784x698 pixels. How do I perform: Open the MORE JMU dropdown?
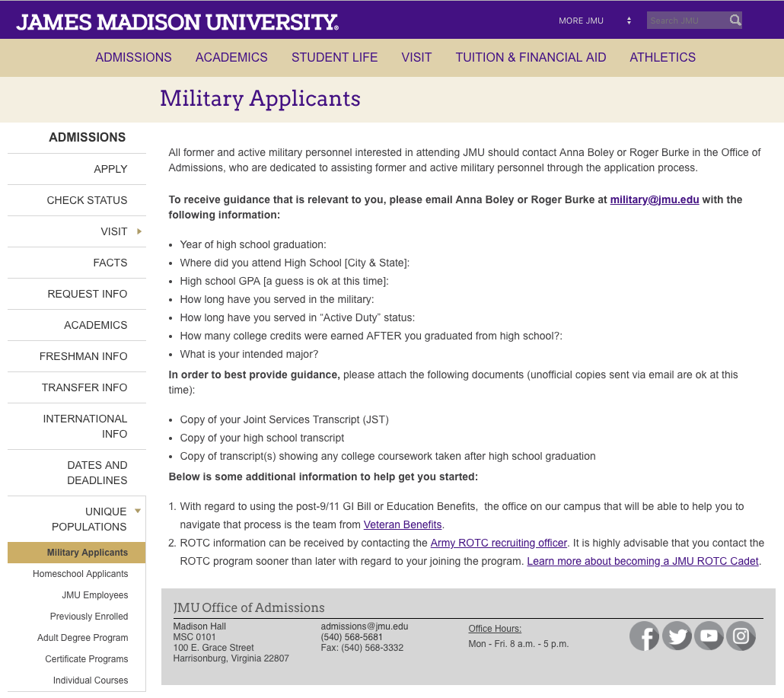pos(594,21)
